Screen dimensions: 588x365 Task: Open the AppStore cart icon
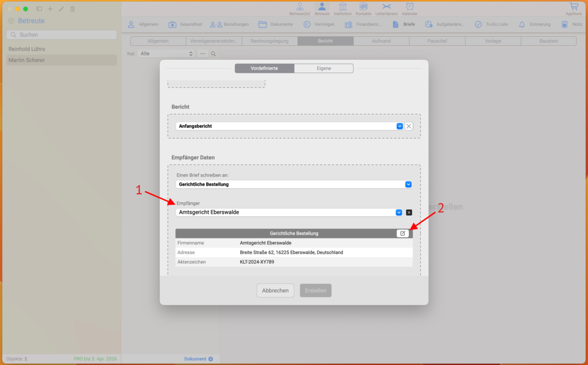tap(574, 8)
